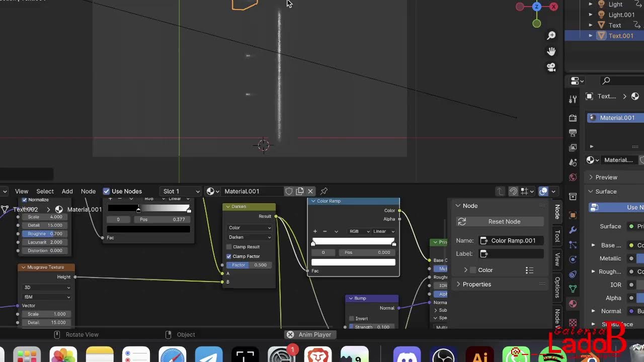Open the Material properties tab
This screenshot has width=644, height=362.
point(573,304)
